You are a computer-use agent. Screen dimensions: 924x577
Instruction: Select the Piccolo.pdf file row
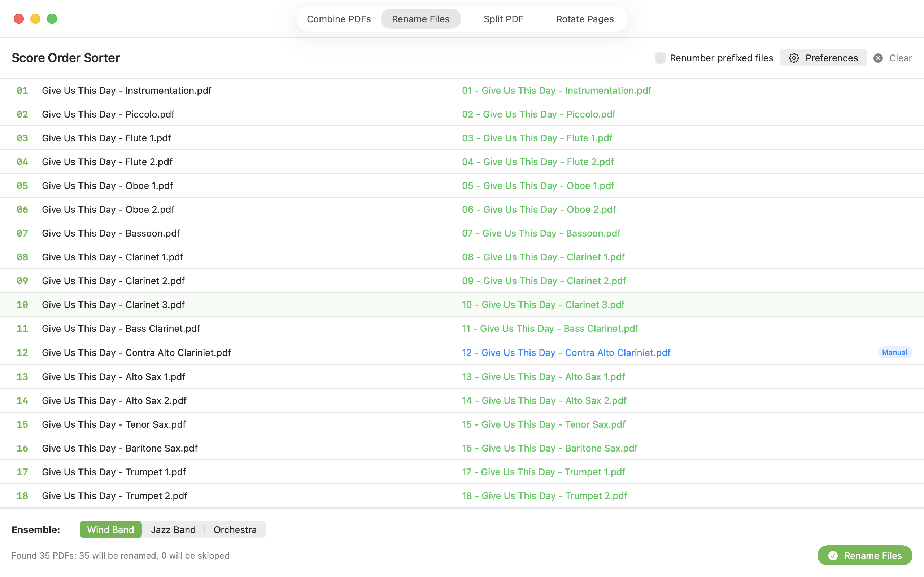click(x=108, y=114)
